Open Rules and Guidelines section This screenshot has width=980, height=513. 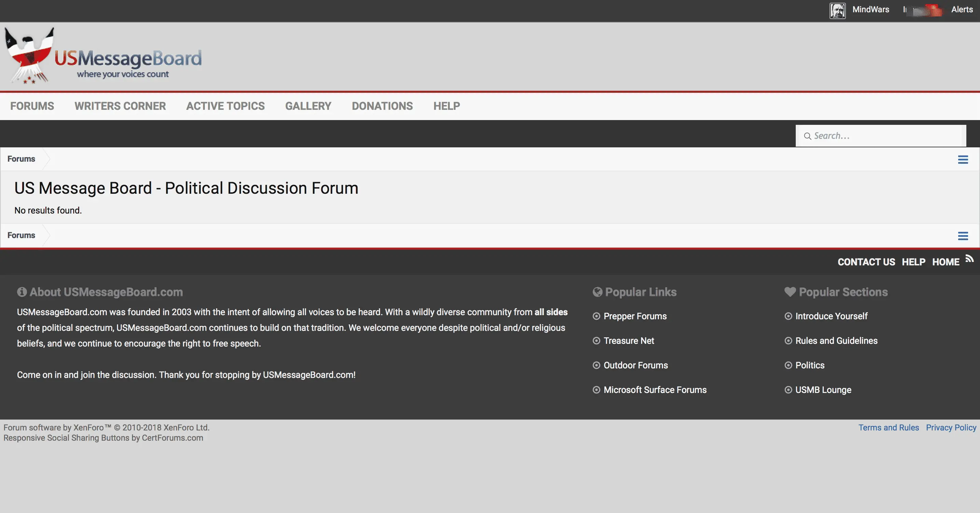tap(836, 341)
